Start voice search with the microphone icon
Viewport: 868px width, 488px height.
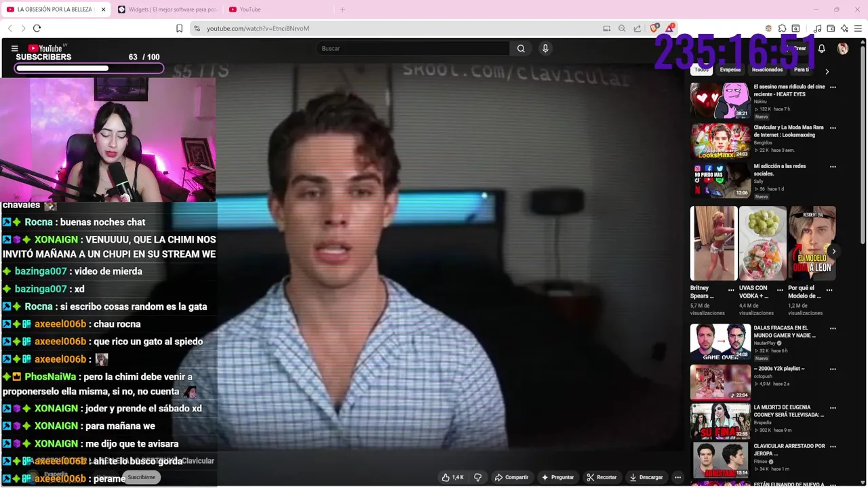545,48
